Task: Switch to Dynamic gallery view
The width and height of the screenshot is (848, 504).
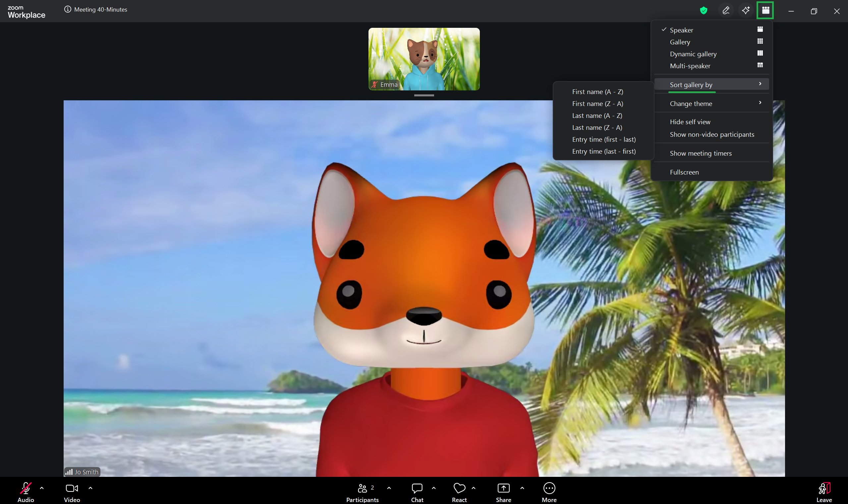Action: pos(711,54)
